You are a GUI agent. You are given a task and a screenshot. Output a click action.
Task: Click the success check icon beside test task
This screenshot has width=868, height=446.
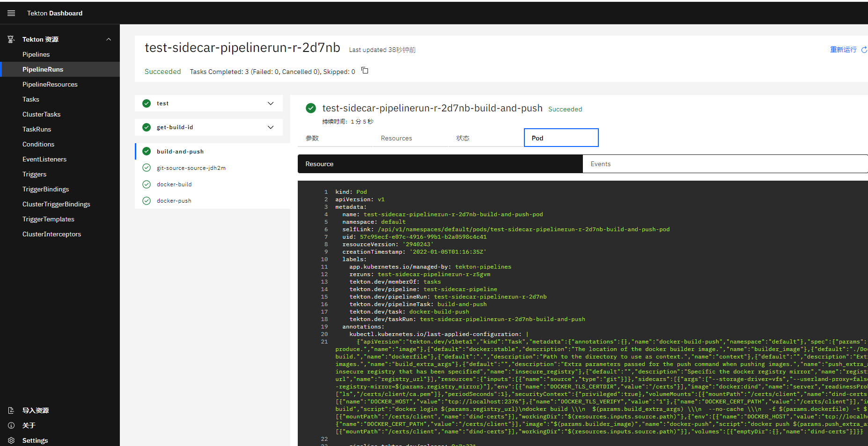coord(147,103)
